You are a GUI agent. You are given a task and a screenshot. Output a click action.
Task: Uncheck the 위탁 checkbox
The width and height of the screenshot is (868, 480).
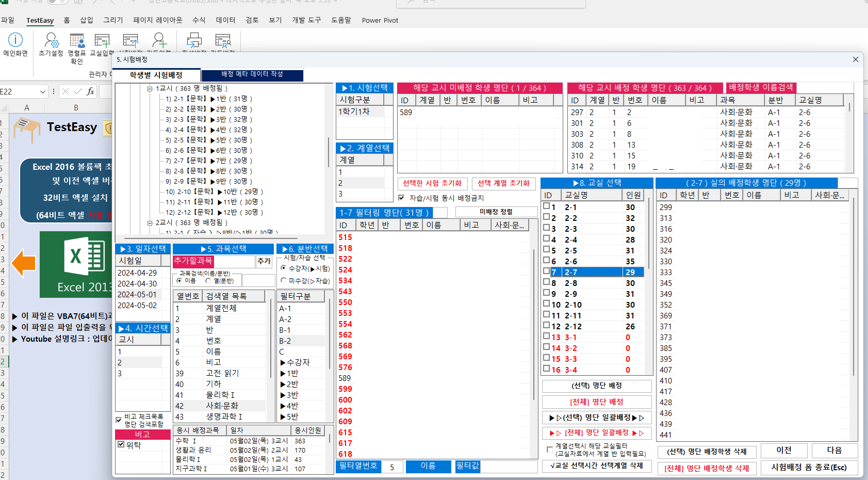(x=121, y=444)
